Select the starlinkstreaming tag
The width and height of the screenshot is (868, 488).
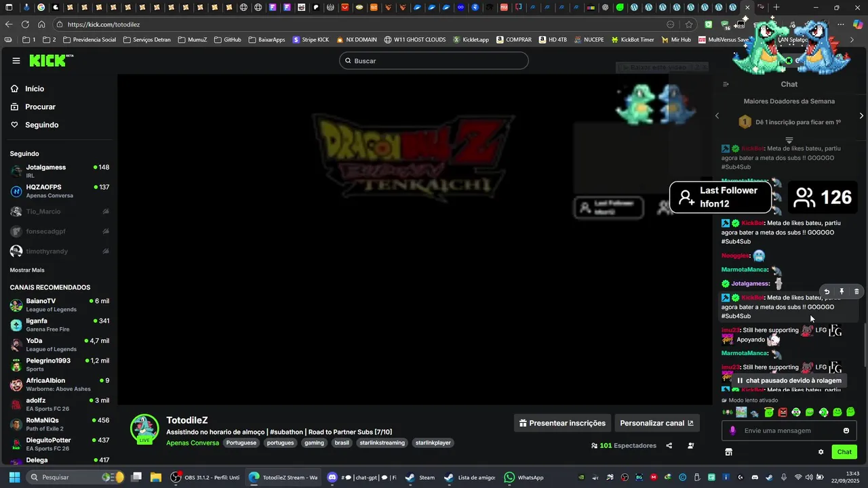pyautogui.click(x=382, y=443)
